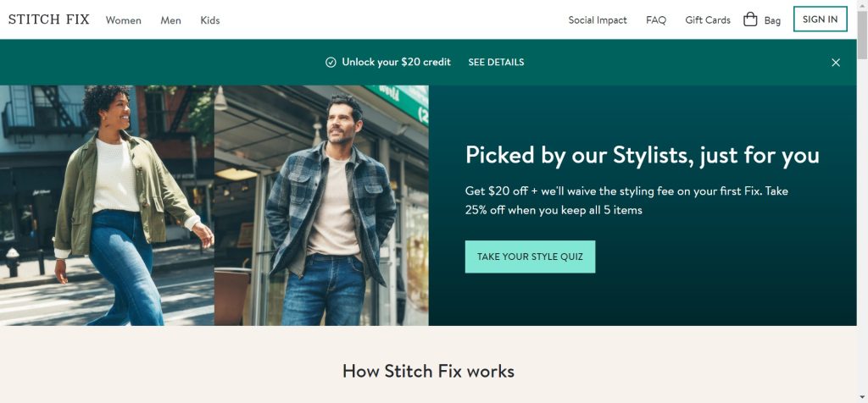868x403 pixels.
Task: Click the vertical scrollbar thumb
Action: point(862,34)
